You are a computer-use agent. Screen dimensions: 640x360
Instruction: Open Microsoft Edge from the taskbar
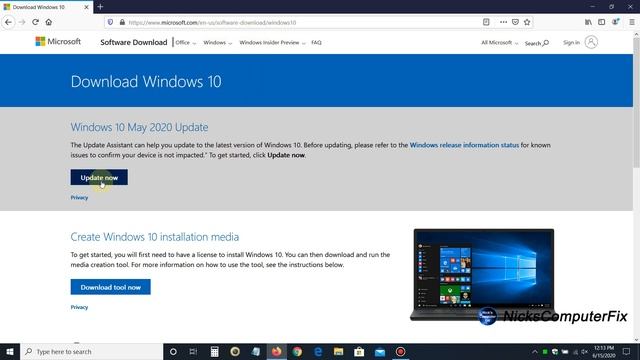click(318, 351)
